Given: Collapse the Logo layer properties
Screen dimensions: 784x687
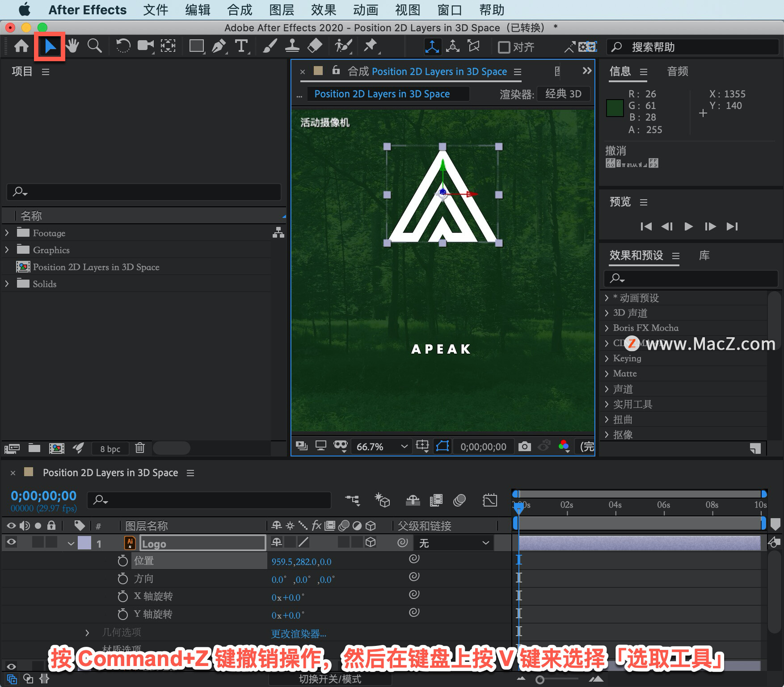Looking at the screenshot, I should [x=71, y=544].
